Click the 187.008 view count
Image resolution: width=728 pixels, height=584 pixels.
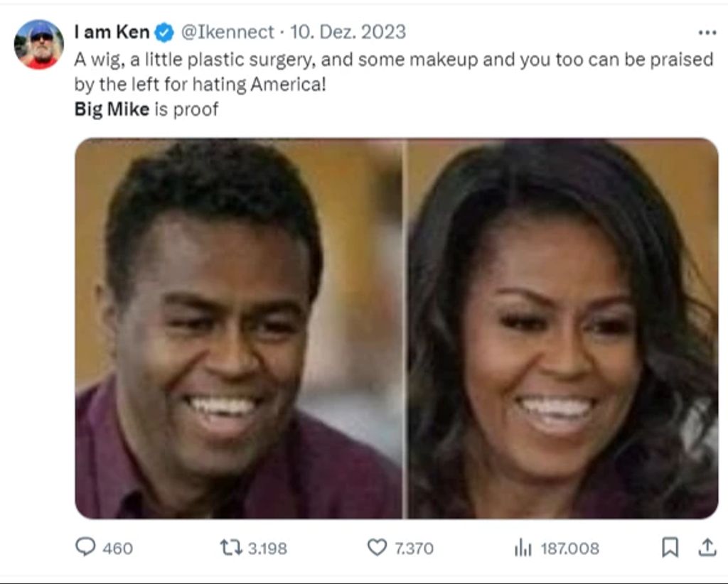[569, 548]
